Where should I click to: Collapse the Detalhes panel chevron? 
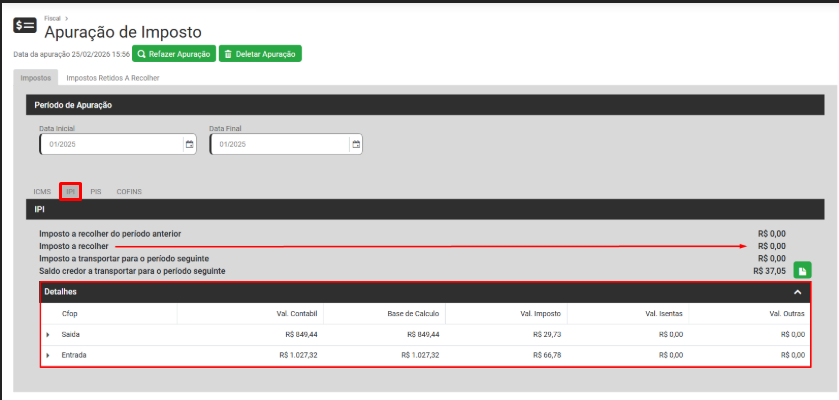pos(797,292)
